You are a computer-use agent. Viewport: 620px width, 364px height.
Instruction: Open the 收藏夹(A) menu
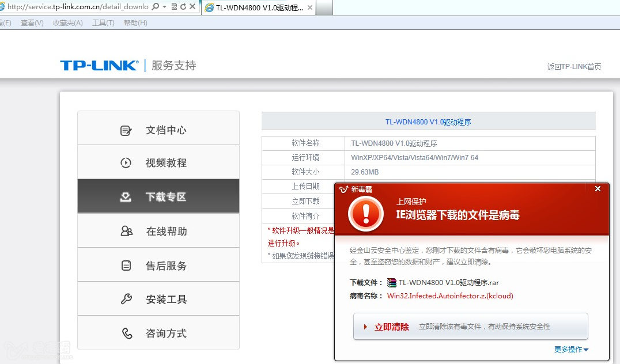point(67,23)
